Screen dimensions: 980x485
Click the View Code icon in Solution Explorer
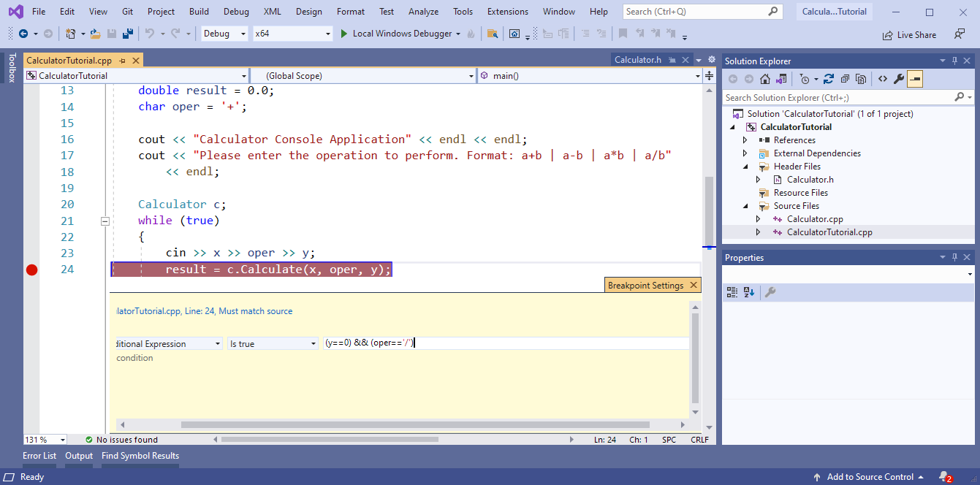882,79
